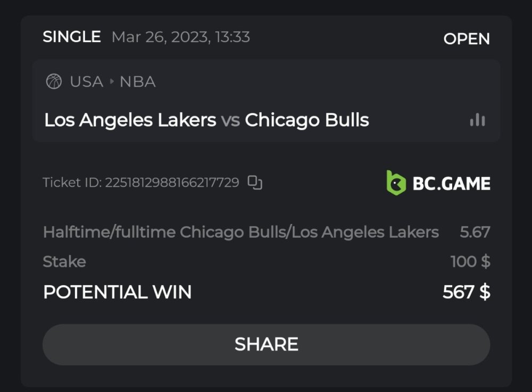The width and height of the screenshot is (532, 392).
Task: Click the basketball sport icon
Action: tap(54, 82)
